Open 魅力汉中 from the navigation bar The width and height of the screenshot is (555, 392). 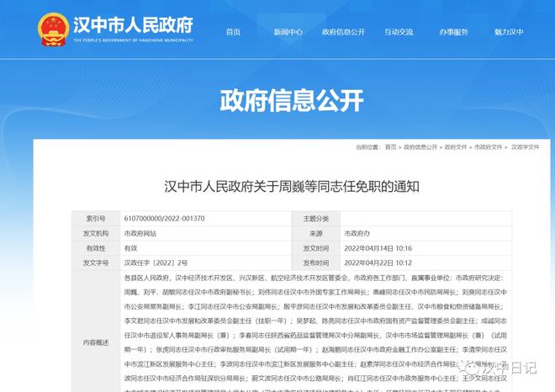tap(508, 32)
